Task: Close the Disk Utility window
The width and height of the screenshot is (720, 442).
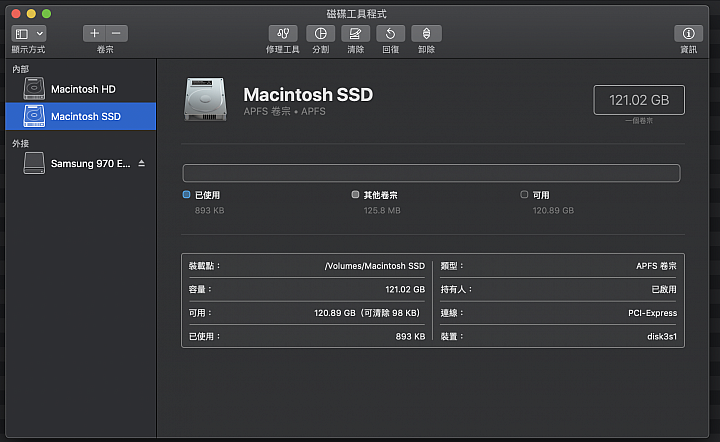Action: tap(16, 14)
